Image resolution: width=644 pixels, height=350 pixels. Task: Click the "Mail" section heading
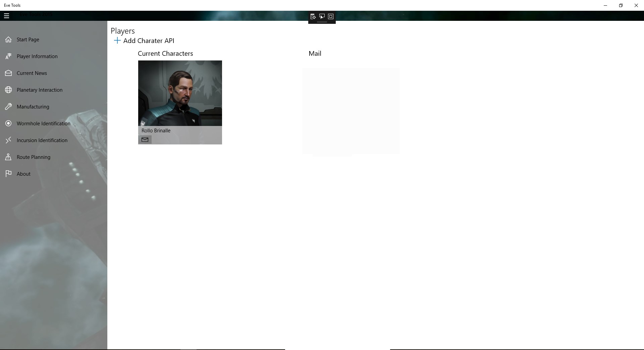[x=315, y=54]
